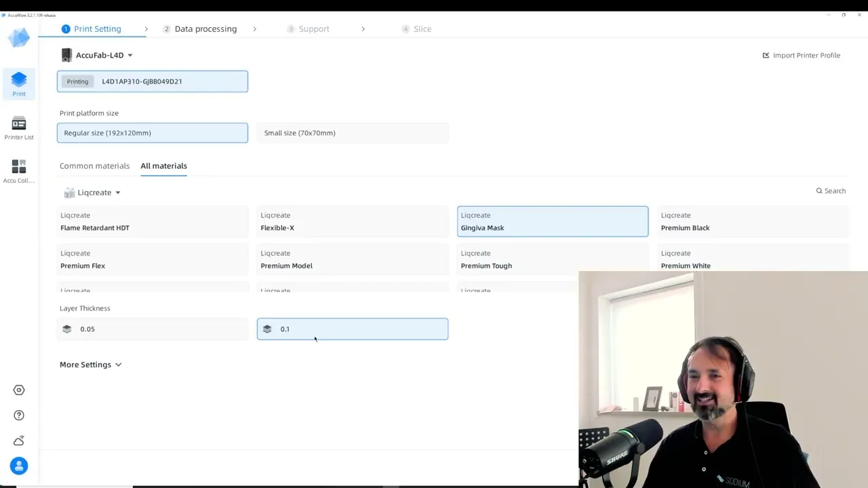Image resolution: width=868 pixels, height=488 pixels.
Task: Click the 0.05 layer stack icon
Action: (x=66, y=329)
